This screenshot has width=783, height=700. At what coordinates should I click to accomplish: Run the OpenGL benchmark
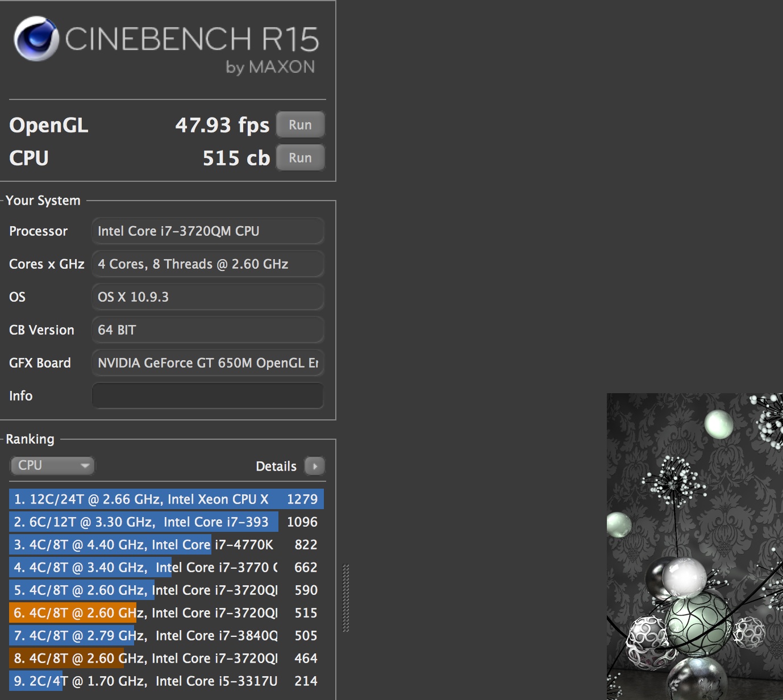click(300, 124)
